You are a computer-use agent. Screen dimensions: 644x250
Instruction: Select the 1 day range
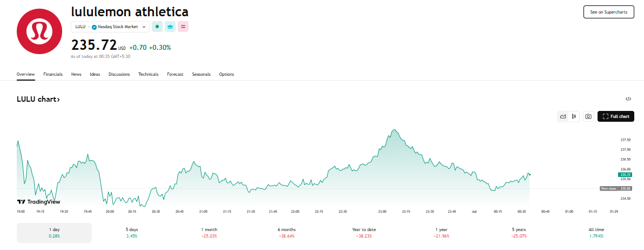click(54, 233)
